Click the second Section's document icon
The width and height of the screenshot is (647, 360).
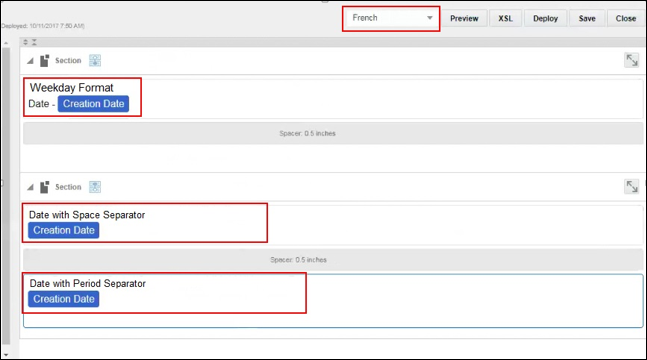(45, 187)
